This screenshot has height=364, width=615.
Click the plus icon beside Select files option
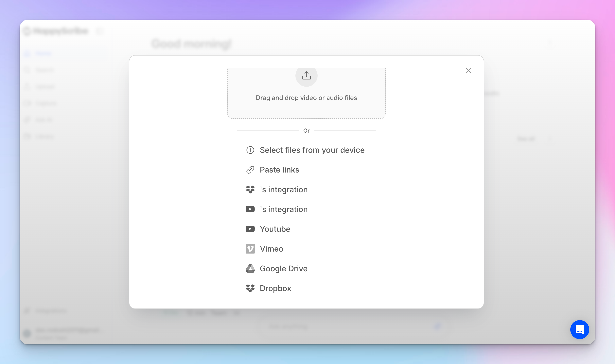[250, 150]
